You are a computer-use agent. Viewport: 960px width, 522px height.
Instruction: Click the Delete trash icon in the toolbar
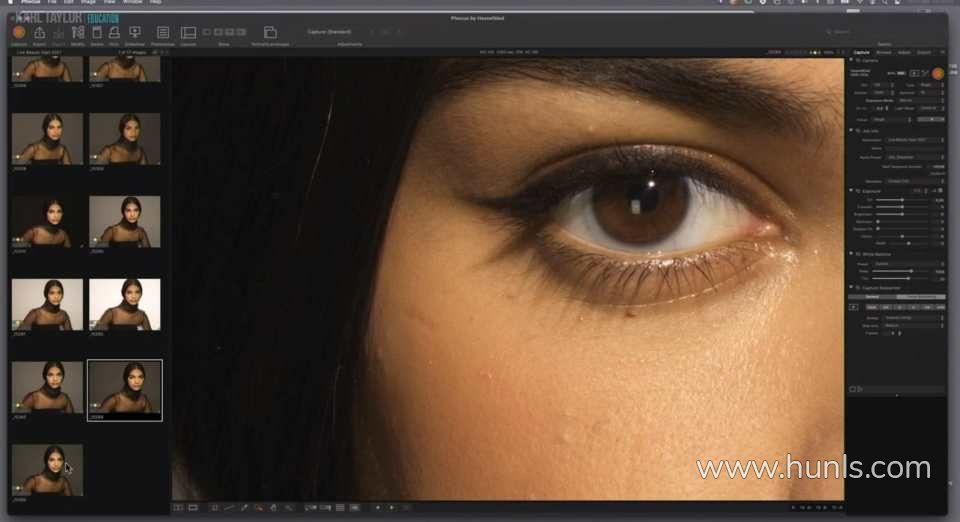click(x=97, y=32)
